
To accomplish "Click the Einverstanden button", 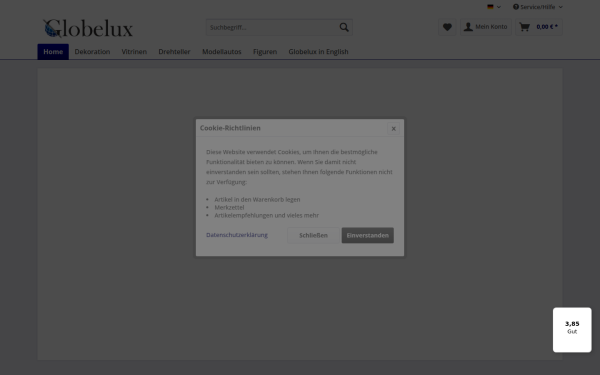I will pyautogui.click(x=367, y=235).
